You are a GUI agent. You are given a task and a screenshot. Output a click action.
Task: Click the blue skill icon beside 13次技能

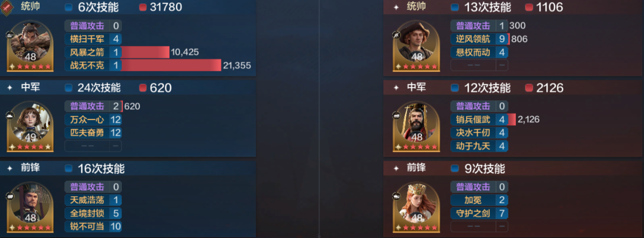point(455,7)
